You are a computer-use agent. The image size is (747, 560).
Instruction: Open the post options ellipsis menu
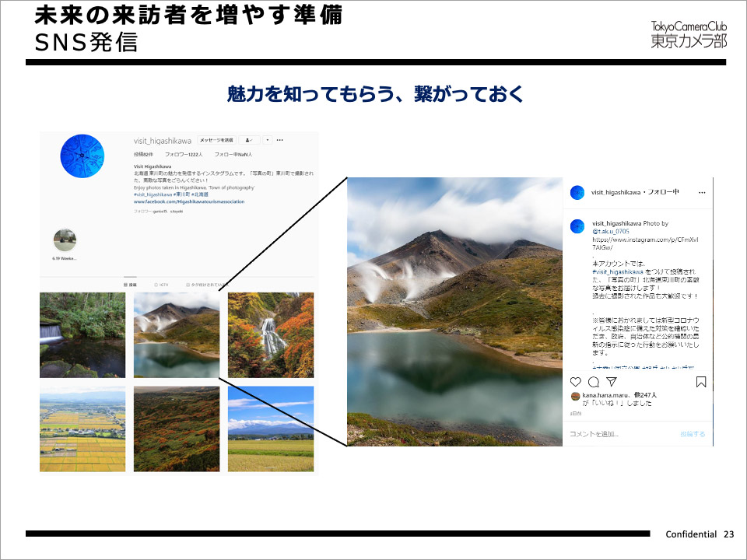(700, 193)
